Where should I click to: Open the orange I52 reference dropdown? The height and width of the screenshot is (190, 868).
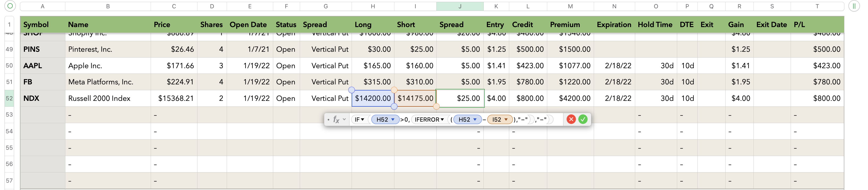pyautogui.click(x=506, y=119)
